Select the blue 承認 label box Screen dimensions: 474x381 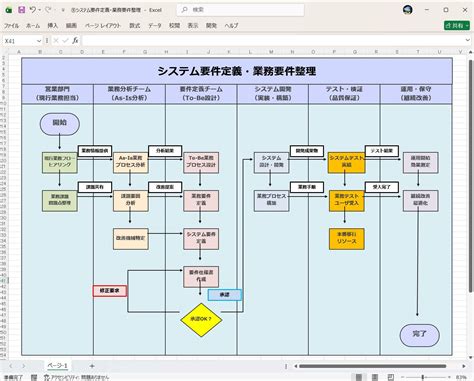pyautogui.click(x=225, y=295)
